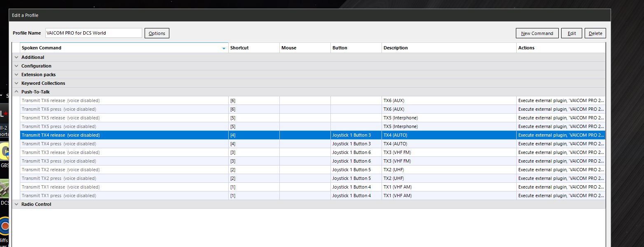
Task: Select the Transmit TX1 press command
Action: pos(59,196)
